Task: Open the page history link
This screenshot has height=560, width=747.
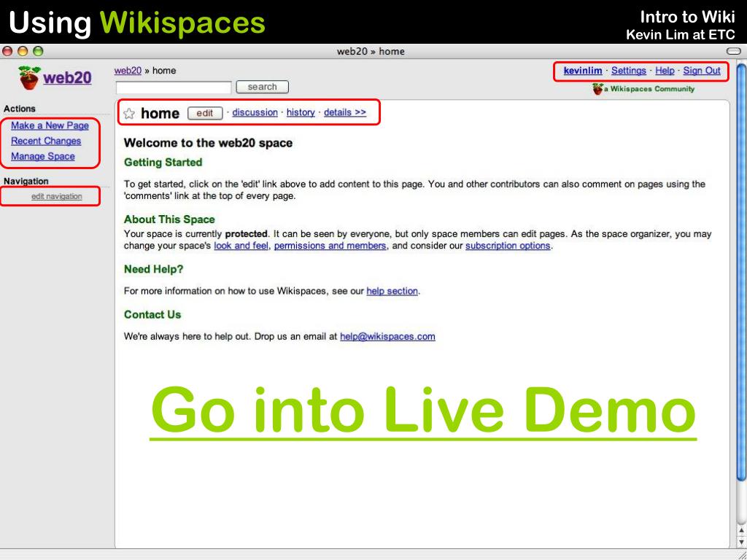Action: 301,112
